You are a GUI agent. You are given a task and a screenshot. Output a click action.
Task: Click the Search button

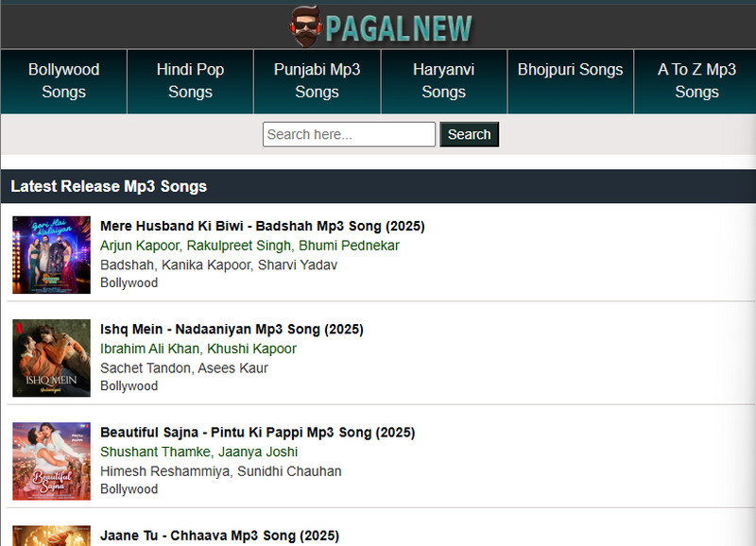point(469,134)
